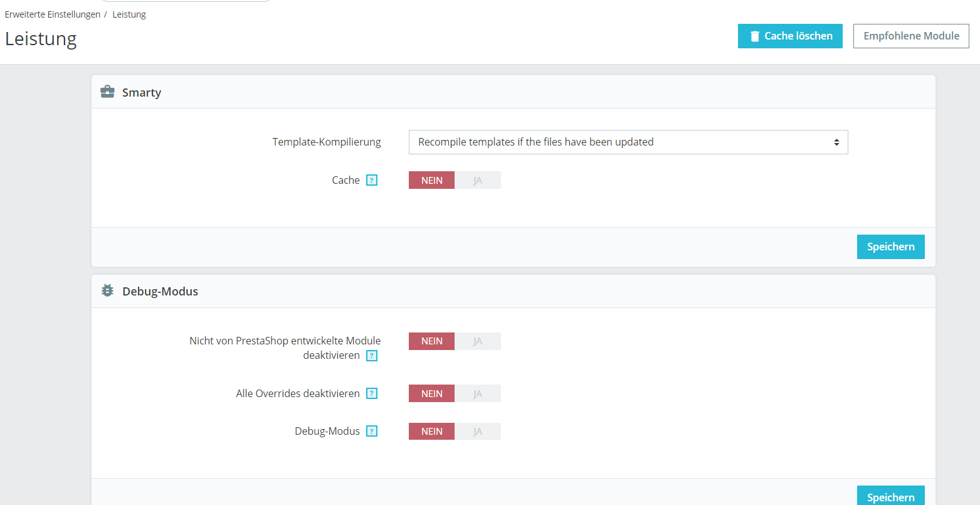
Task: Show help for the Debug-Modus option
Action: (x=372, y=432)
